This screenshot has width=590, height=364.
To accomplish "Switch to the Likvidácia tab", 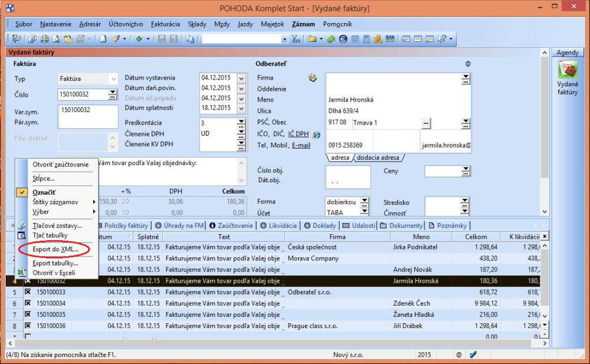I will [279, 225].
